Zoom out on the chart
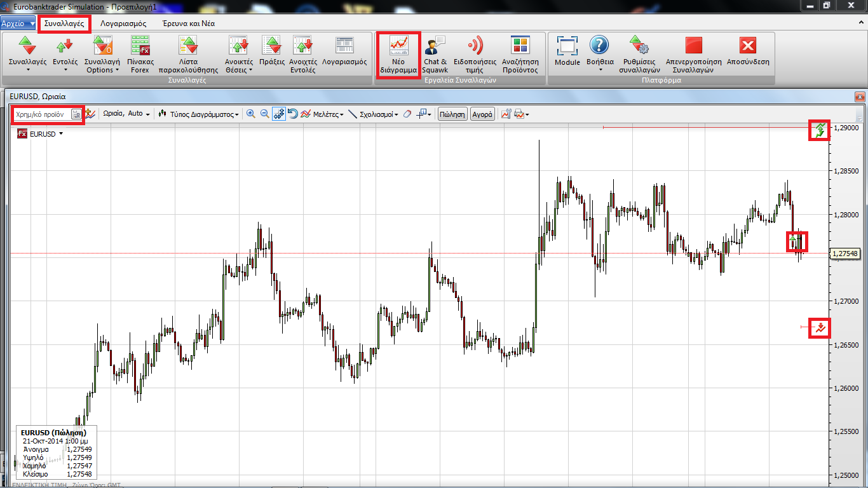 click(265, 114)
